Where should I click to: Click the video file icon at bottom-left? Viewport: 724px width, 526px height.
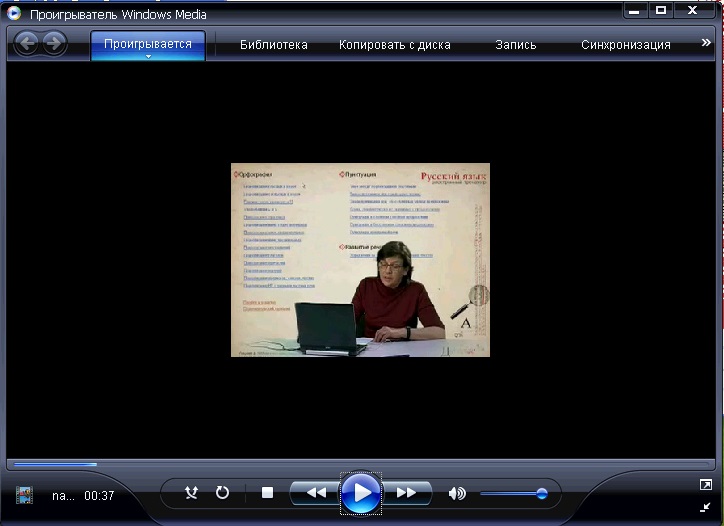click(25, 495)
